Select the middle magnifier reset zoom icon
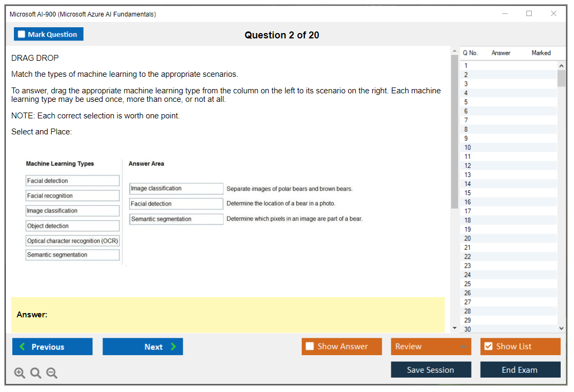The width and height of the screenshot is (574, 392). pos(36,373)
